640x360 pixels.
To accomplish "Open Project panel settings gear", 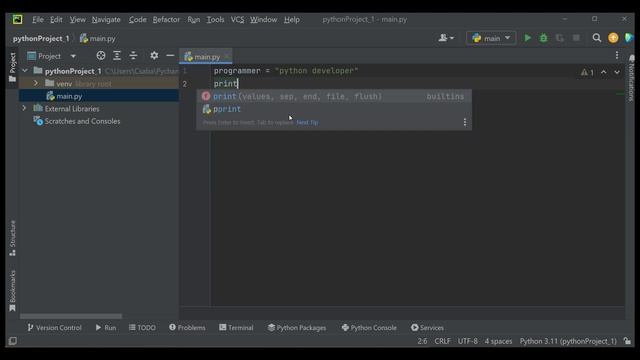I will (x=154, y=56).
